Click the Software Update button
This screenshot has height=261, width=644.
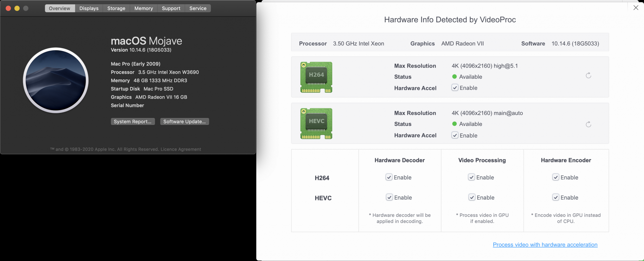click(x=185, y=121)
